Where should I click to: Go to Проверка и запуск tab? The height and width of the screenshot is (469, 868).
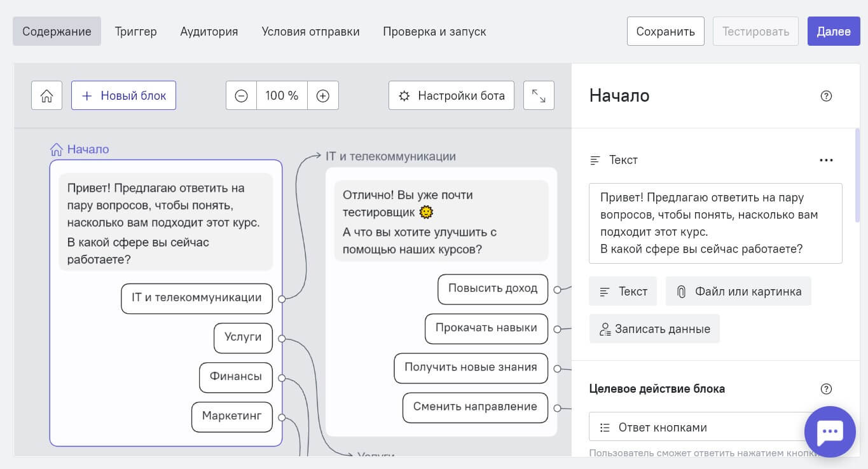(x=434, y=31)
